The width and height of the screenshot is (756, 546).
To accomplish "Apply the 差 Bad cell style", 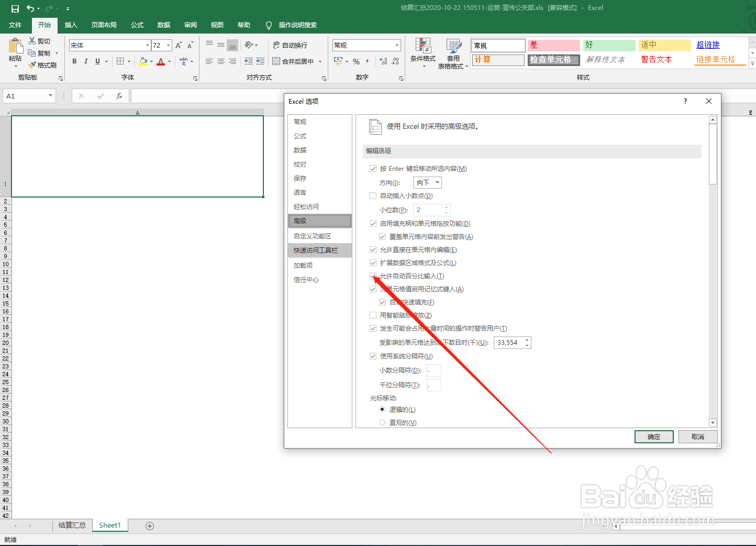I will pos(553,46).
